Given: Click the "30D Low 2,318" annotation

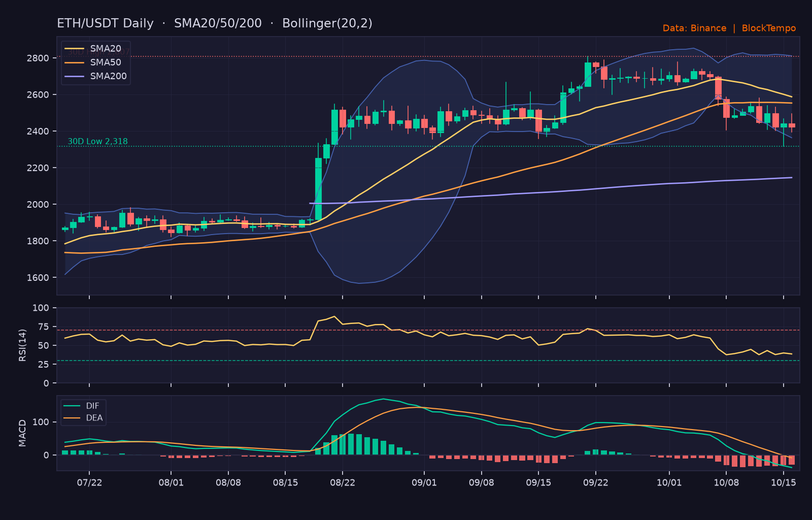Looking at the screenshot, I should [x=98, y=142].
